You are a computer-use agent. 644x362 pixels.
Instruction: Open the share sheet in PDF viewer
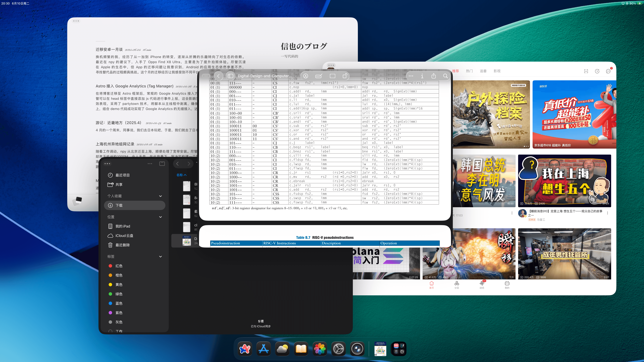point(434,76)
